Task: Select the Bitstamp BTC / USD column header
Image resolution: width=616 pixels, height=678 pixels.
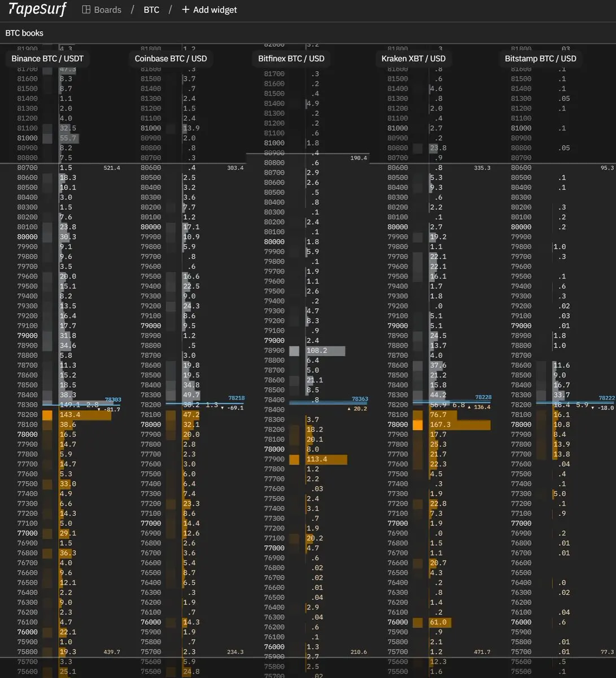Action: coord(540,58)
